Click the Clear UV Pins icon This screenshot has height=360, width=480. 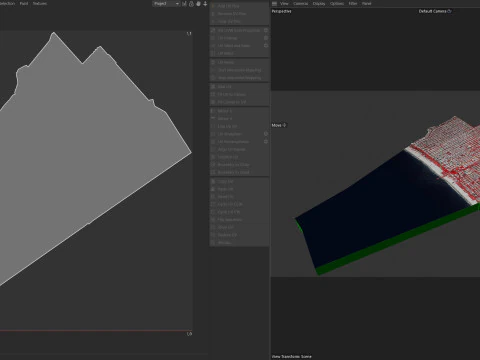coord(213,21)
